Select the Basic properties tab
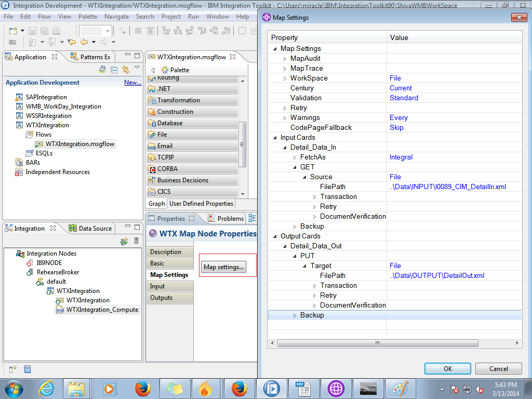This screenshot has width=532, height=399. [x=170, y=263]
